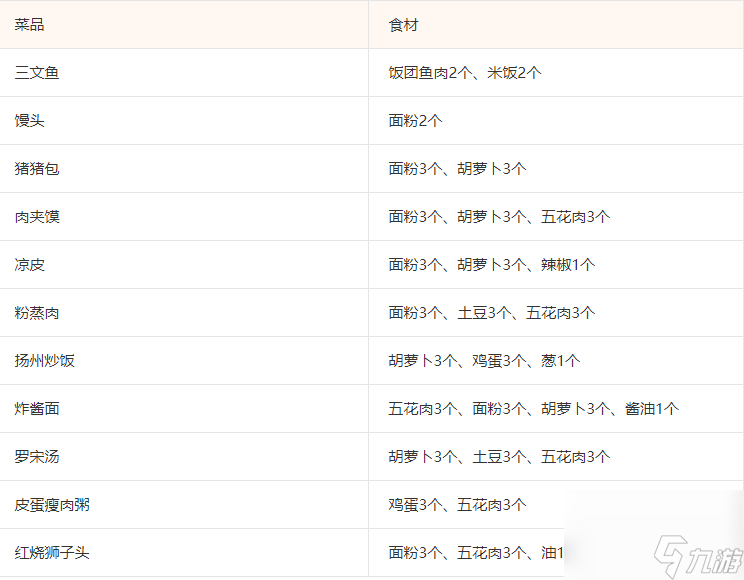This screenshot has height=580, width=744.
Task: Click the 面粉2个 ingredients text
Action: 415,121
